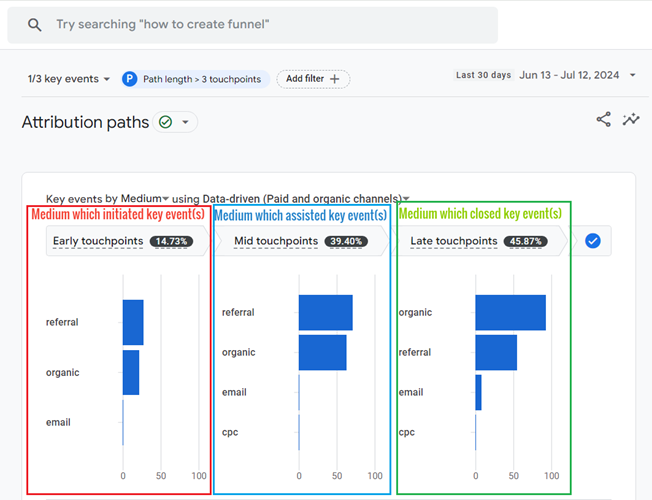Select the Early touchpoints step
The image size is (652, 500).
[x=127, y=241]
